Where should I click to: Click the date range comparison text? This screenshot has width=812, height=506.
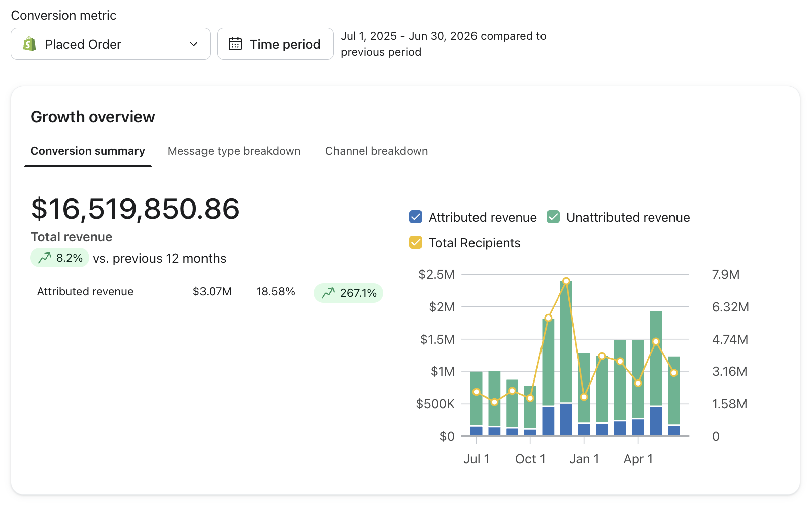[443, 44]
